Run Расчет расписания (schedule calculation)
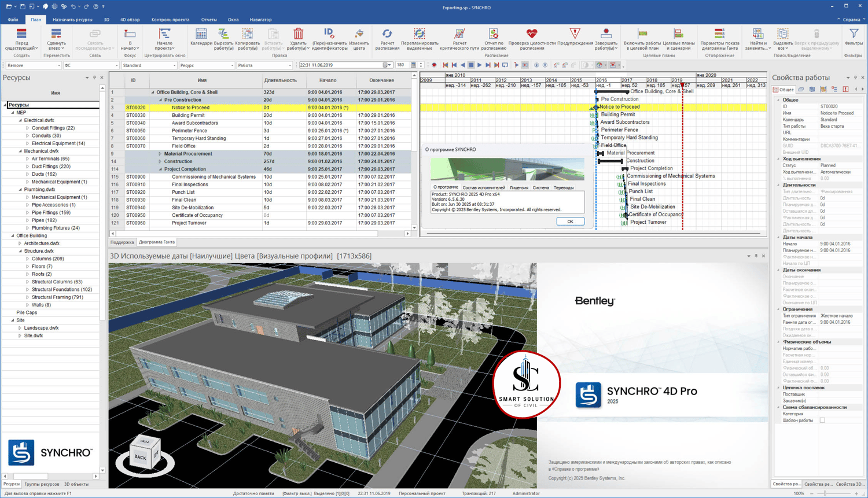 [x=387, y=36]
